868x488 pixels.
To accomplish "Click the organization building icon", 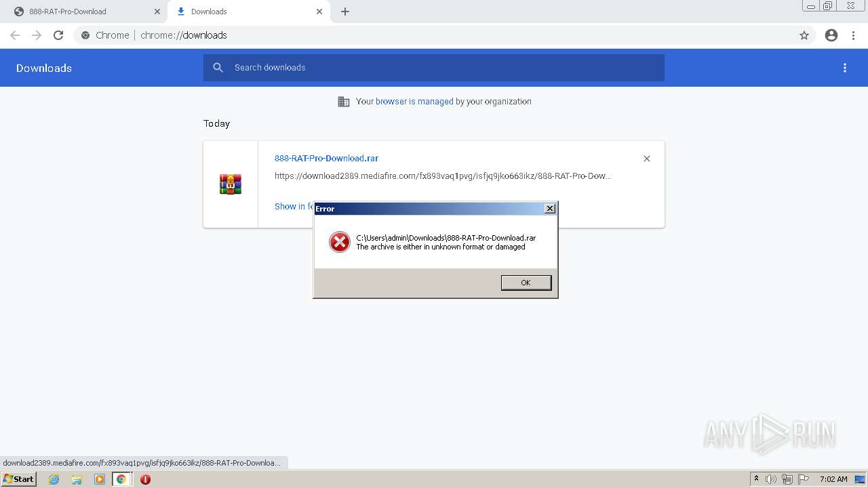I will click(344, 102).
